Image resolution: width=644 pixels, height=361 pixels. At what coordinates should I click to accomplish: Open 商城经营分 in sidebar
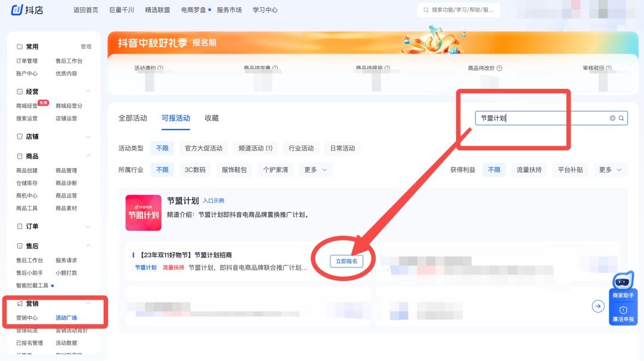[69, 106]
